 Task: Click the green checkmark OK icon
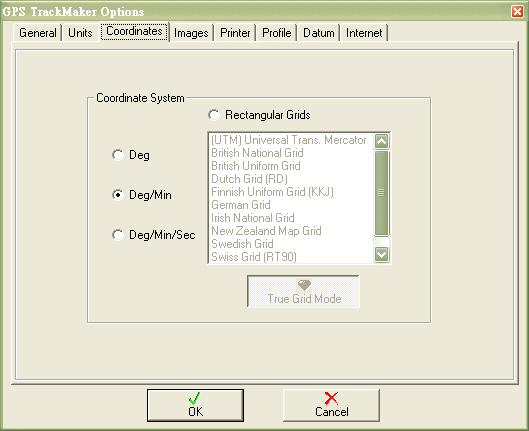pyautogui.click(x=195, y=398)
